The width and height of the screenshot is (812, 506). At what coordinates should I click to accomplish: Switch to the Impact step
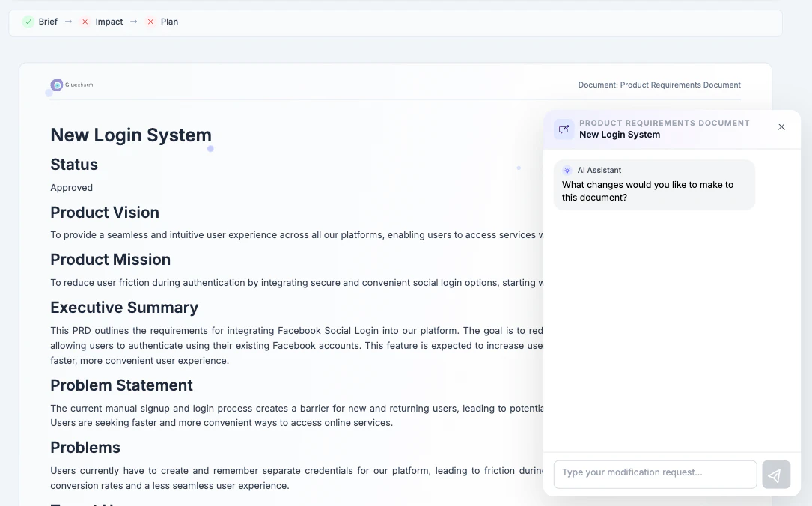[109, 22]
